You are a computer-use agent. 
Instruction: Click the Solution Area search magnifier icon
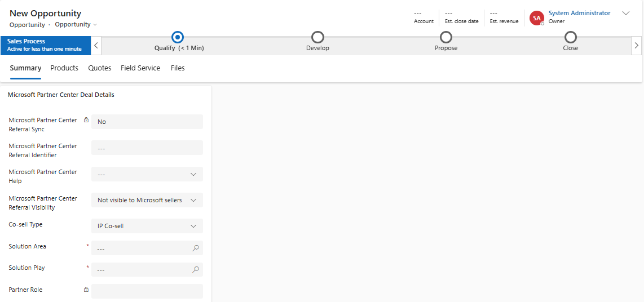tap(196, 248)
